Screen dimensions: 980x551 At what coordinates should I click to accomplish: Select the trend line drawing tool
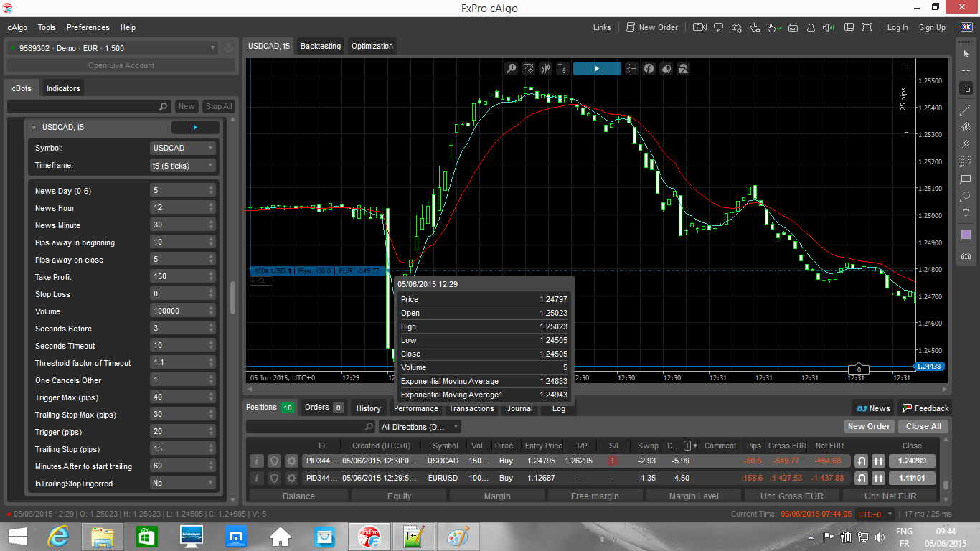pos(966,110)
